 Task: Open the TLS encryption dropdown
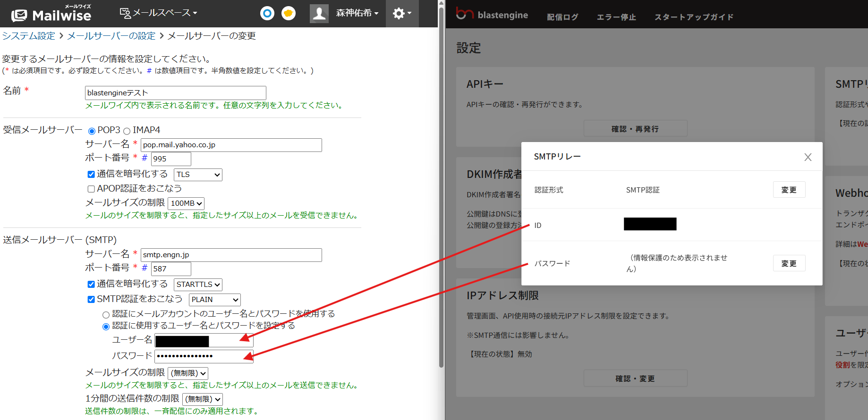pos(198,175)
